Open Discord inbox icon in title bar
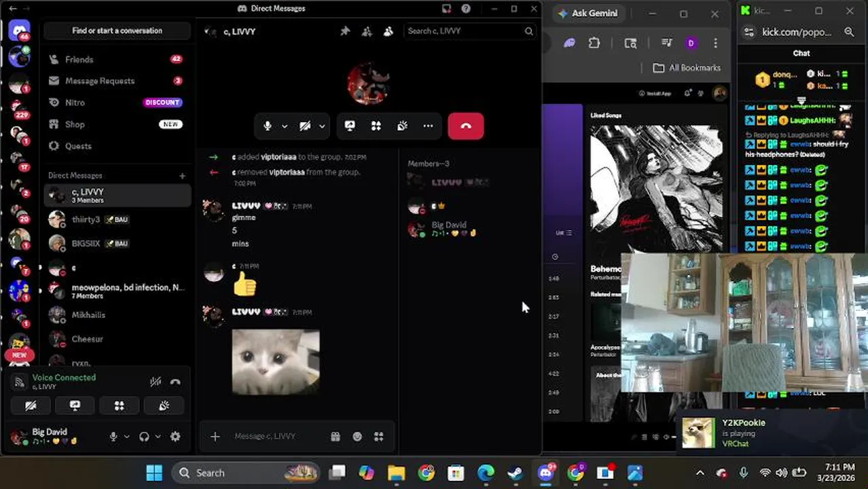This screenshot has height=489, width=868. click(x=446, y=9)
